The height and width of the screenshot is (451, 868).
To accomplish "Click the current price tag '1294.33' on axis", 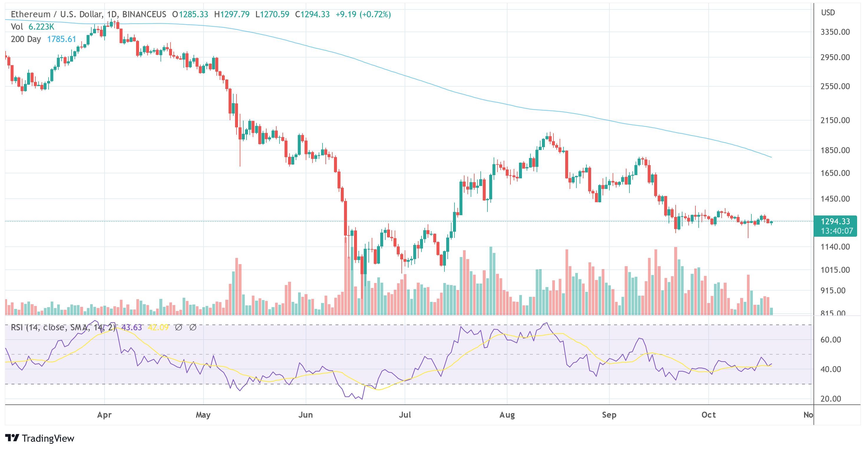I will [835, 221].
